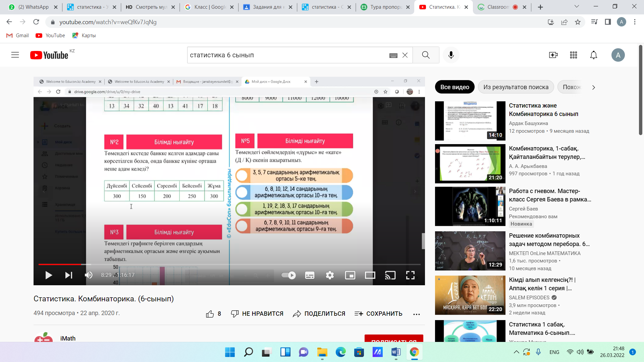Open the YouTube guide hamburger menu
The width and height of the screenshot is (644, 362).
(15, 55)
